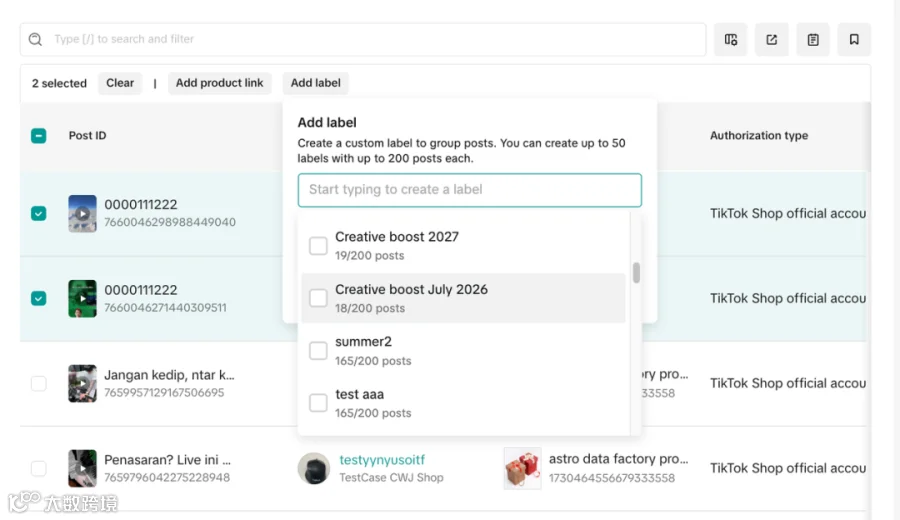The height and width of the screenshot is (520, 900).
Task: Open the notes list icon
Action: tap(813, 40)
